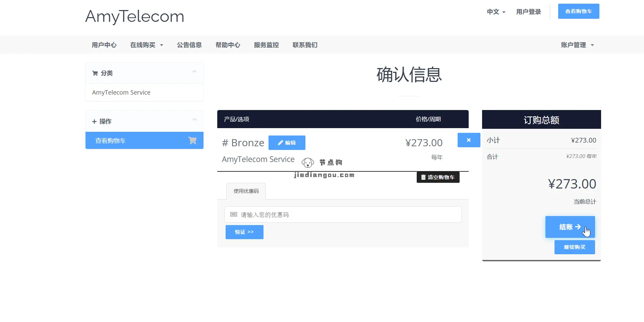The image size is (644, 322).
Task: Go to 用户登录 login link
Action: coord(529,12)
